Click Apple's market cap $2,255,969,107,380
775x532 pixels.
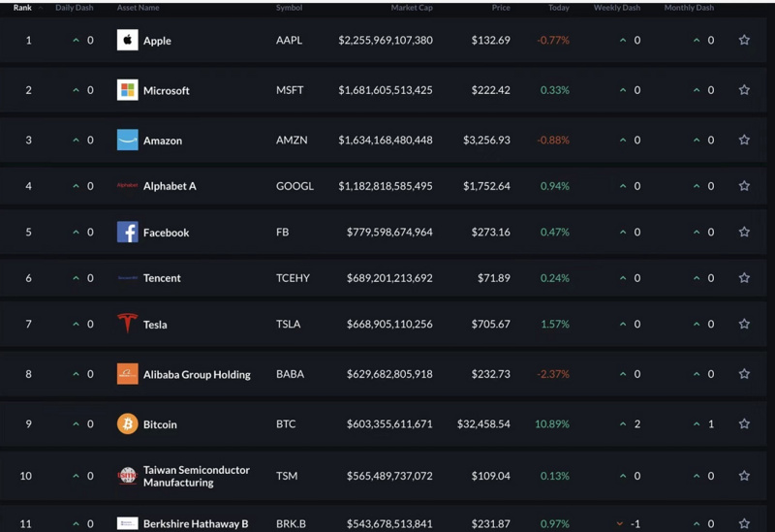tap(386, 40)
